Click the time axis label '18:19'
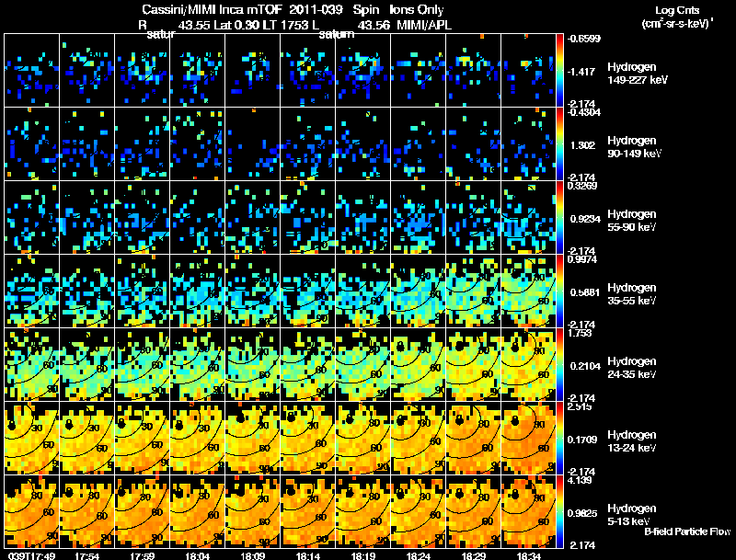The height and width of the screenshot is (560, 736). [x=362, y=555]
